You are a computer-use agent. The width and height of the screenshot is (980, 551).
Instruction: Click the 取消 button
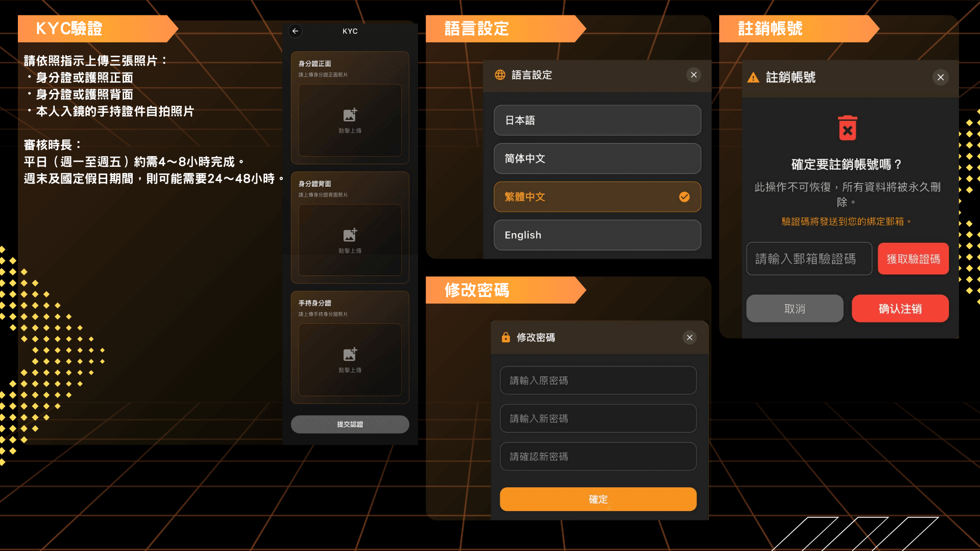click(795, 309)
